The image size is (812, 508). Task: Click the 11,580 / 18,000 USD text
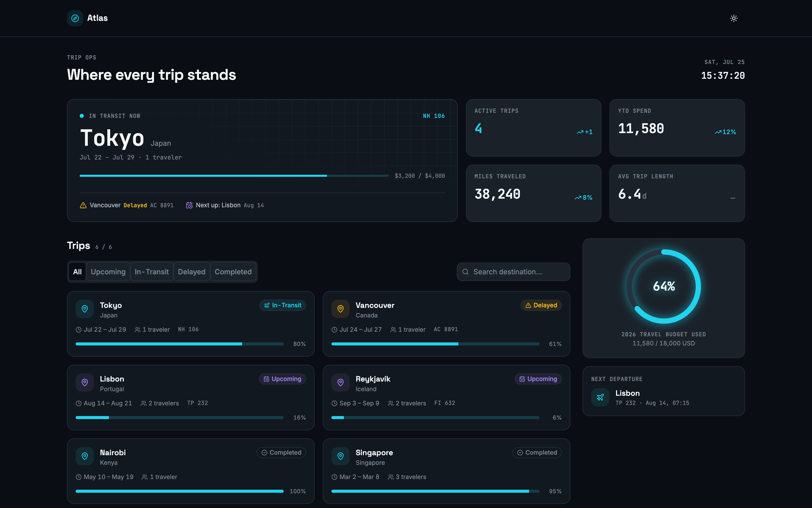click(x=664, y=343)
